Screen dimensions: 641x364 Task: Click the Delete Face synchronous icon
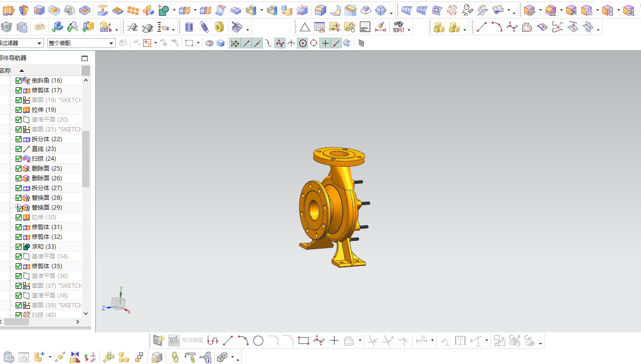[x=572, y=10]
